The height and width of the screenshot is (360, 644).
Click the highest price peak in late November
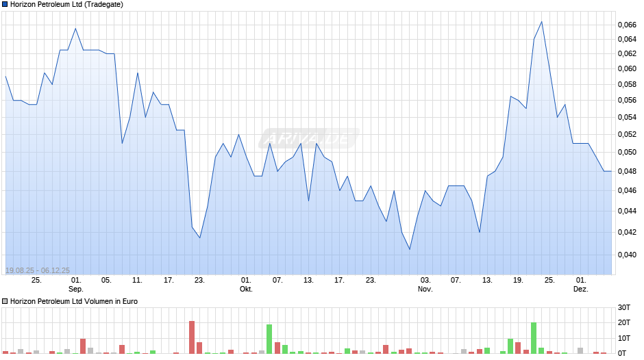pos(542,22)
